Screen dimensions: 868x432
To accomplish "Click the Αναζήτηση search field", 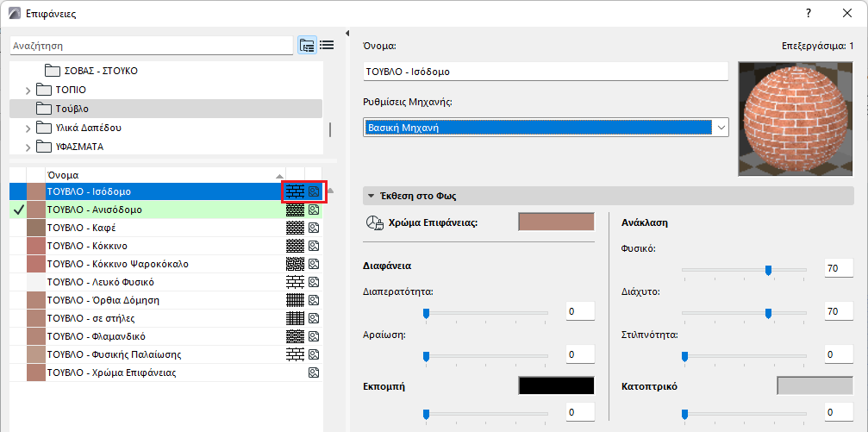I will point(152,46).
